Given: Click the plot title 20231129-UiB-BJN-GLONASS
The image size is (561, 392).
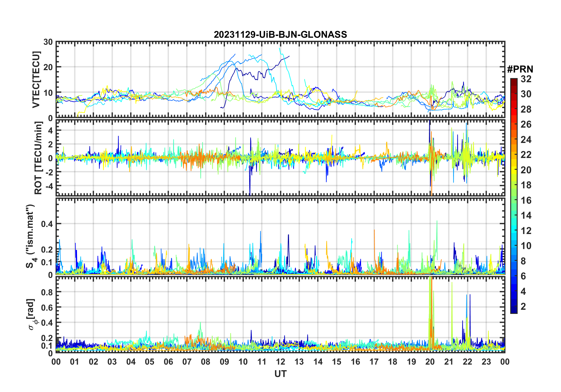Looking at the screenshot, I should pyautogui.click(x=280, y=34).
